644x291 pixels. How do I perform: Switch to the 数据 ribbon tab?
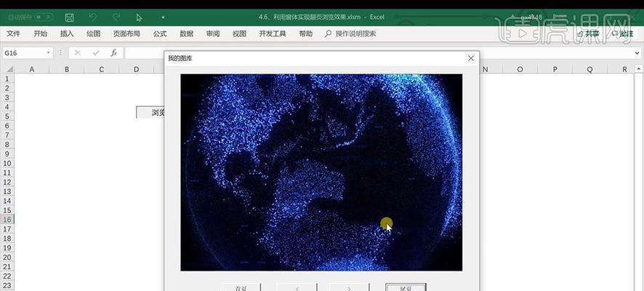pyautogui.click(x=187, y=33)
